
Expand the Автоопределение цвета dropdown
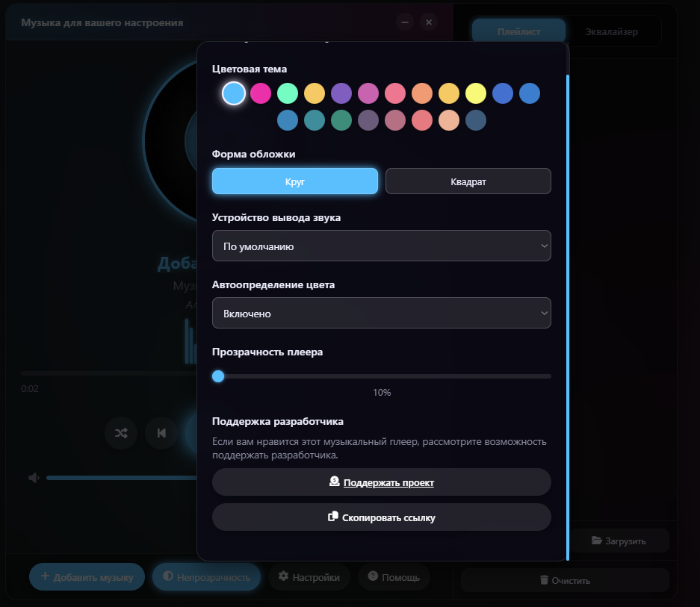[x=381, y=314]
